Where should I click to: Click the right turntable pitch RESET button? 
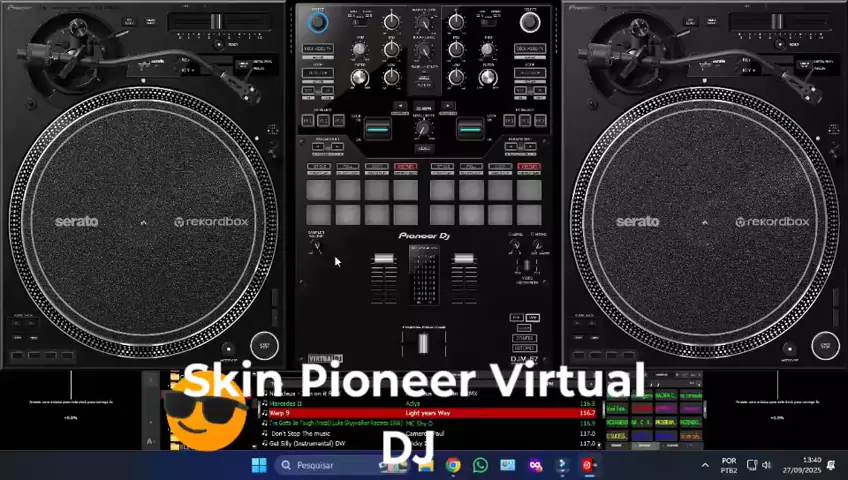779,45
